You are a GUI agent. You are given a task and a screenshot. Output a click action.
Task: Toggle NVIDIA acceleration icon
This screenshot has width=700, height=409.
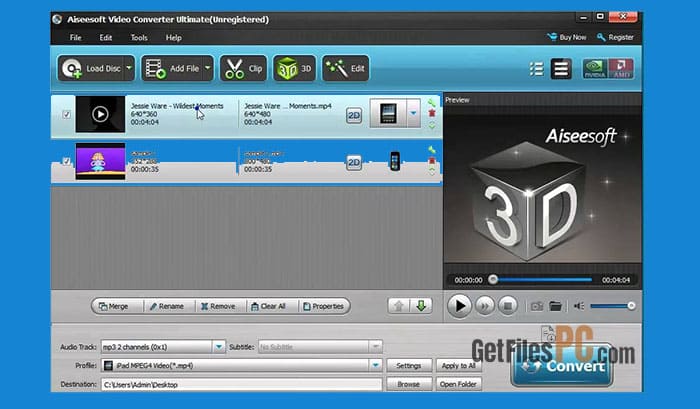(x=595, y=69)
